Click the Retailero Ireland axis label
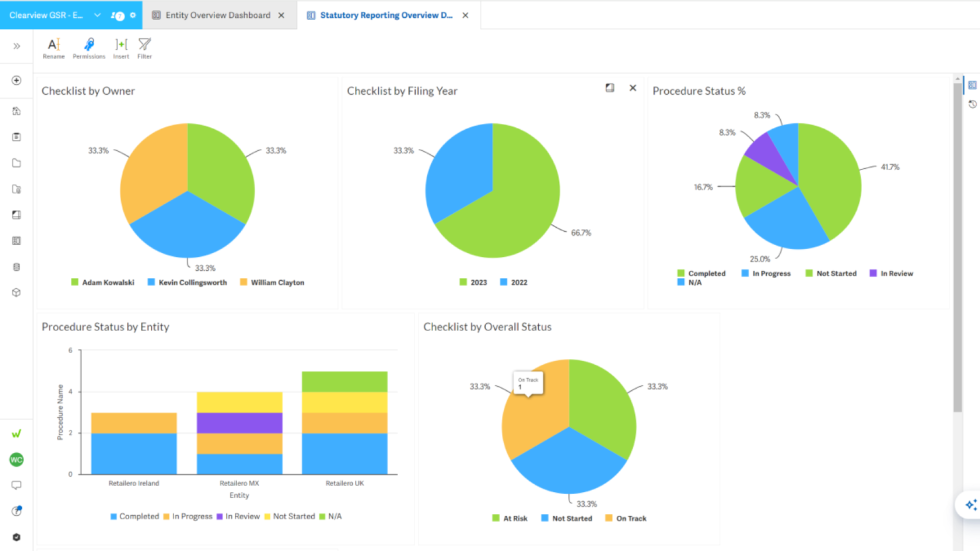The image size is (980, 551). [x=134, y=483]
